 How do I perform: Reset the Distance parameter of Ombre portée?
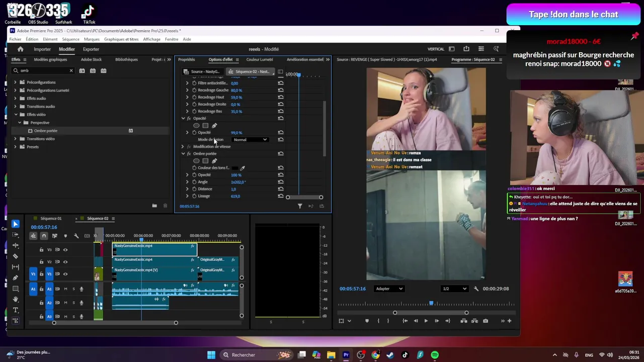(x=281, y=189)
